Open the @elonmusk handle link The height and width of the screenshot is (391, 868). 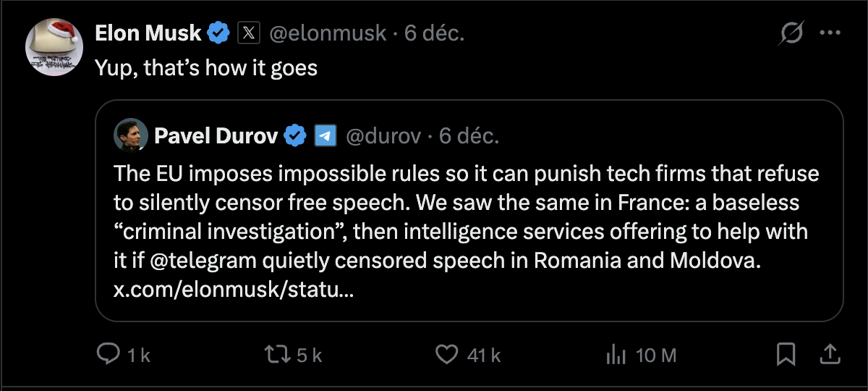[x=328, y=33]
